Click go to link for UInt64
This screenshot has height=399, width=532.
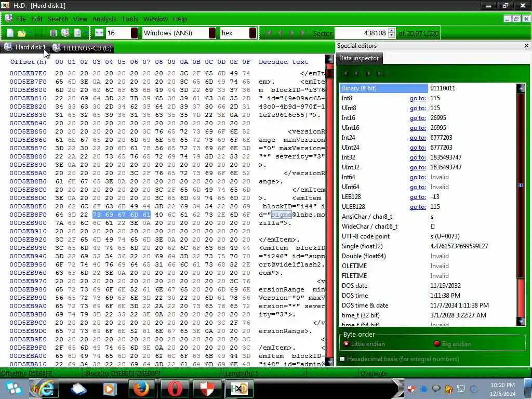(x=418, y=187)
